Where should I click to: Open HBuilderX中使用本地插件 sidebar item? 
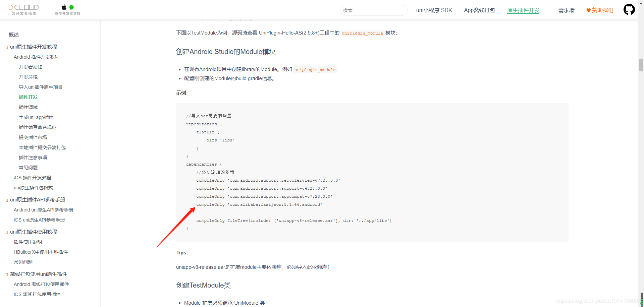point(41,252)
